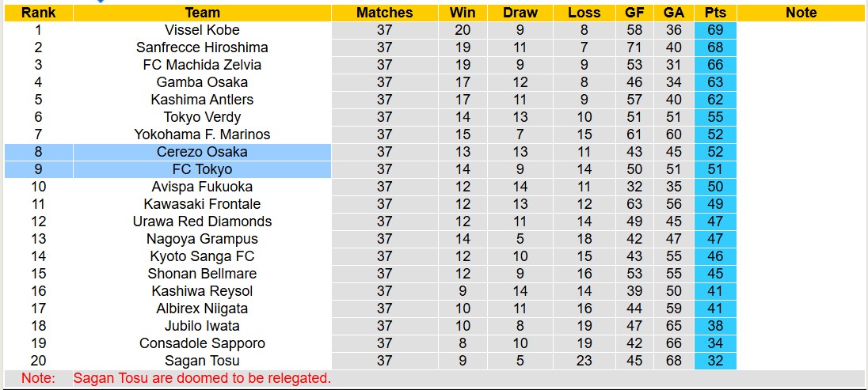The height and width of the screenshot is (390, 868).
Task: Open the Kawasaki Frontale team entry
Action: click(202, 204)
